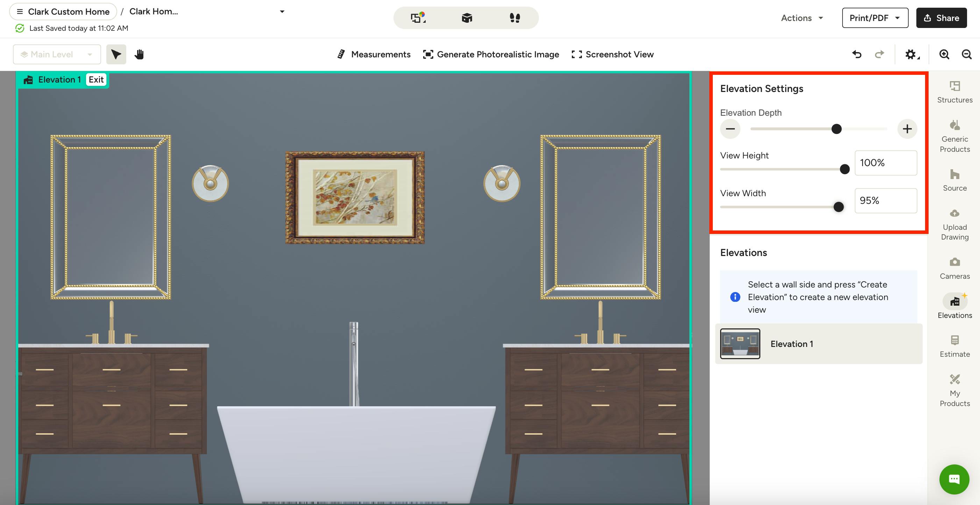The width and height of the screenshot is (980, 505).
Task: Click Generate Photorealistic Image
Action: [491, 54]
